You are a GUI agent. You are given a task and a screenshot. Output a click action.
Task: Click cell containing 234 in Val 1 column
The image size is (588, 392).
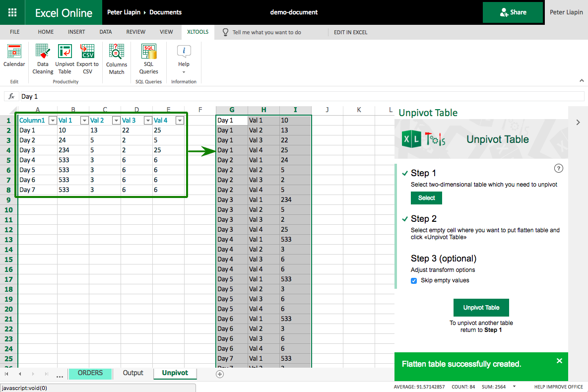coord(73,150)
